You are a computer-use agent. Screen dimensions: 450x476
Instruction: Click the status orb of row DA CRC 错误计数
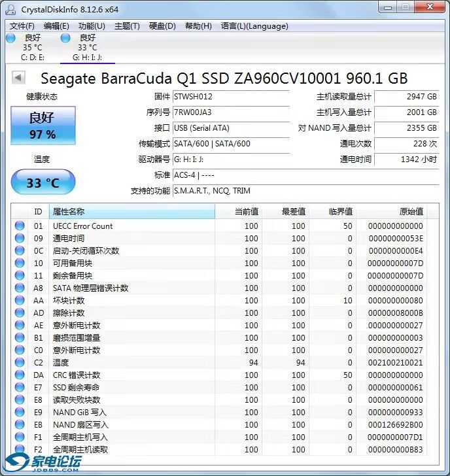[20, 375]
